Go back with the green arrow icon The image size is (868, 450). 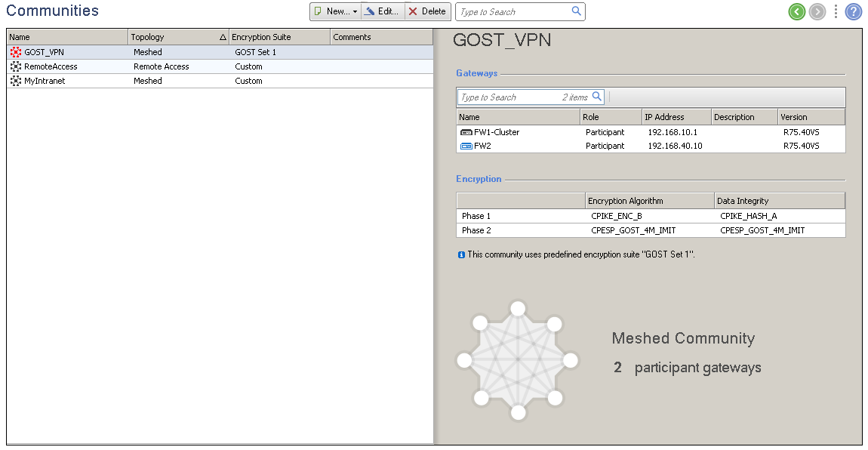pyautogui.click(x=796, y=11)
